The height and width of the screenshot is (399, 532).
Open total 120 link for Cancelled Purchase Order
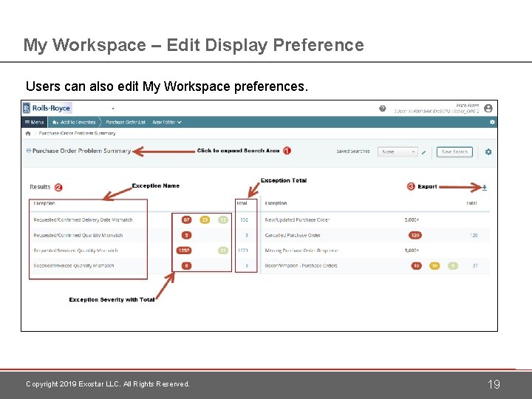(474, 235)
